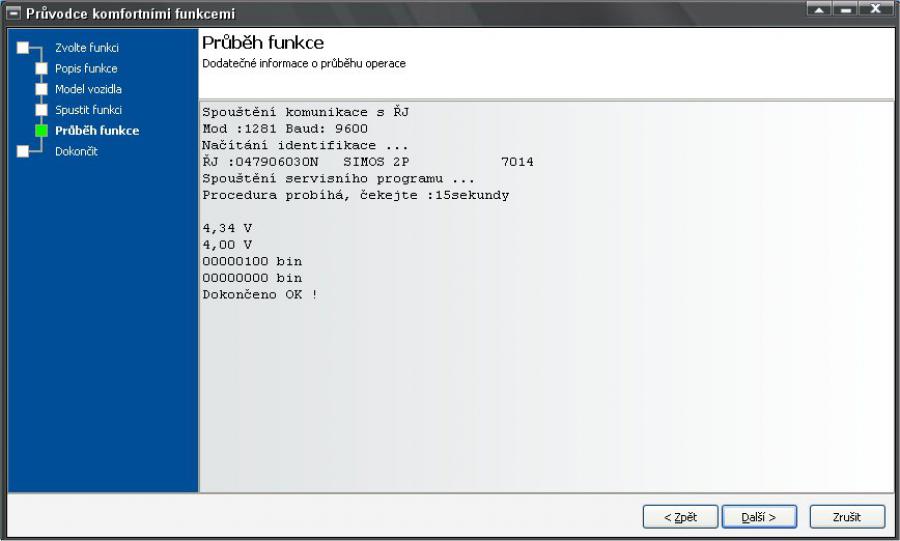Click the ŘJ identification line with SIMOS 2P

point(368,162)
